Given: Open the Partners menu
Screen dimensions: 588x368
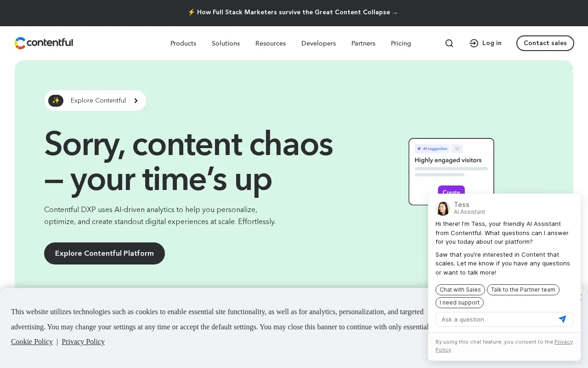Looking at the screenshot, I should (x=363, y=43).
